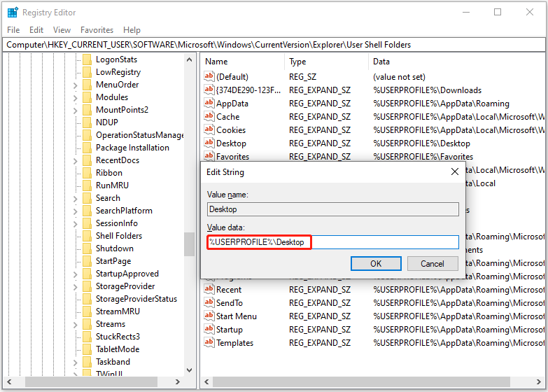
Task: Select the Package Installation key
Action: coord(132,148)
